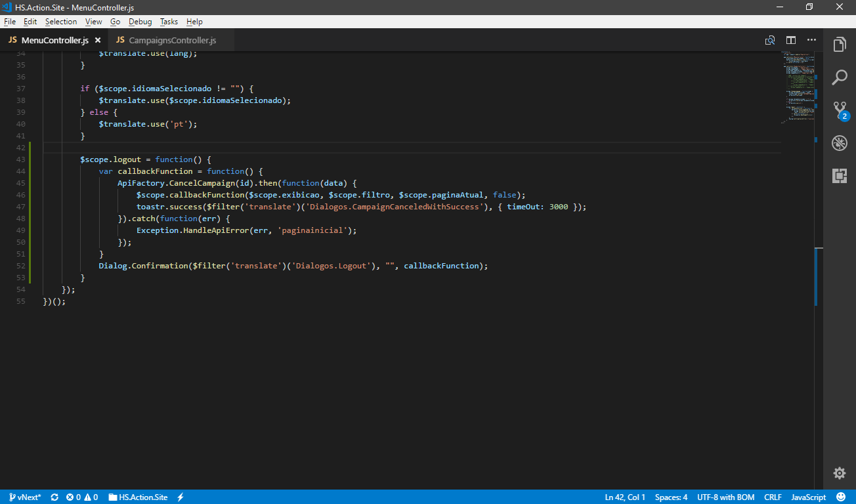This screenshot has height=504, width=856.
Task: Click the smiley feedback icon
Action: coord(841,497)
